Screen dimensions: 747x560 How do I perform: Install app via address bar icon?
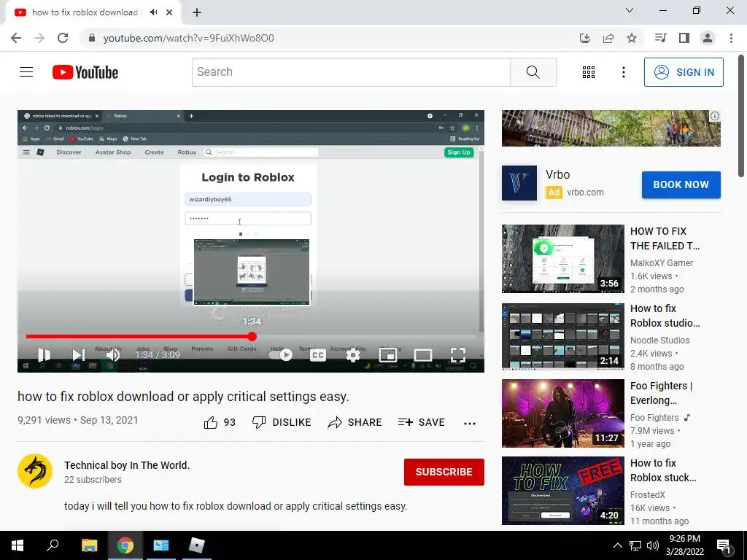585,38
